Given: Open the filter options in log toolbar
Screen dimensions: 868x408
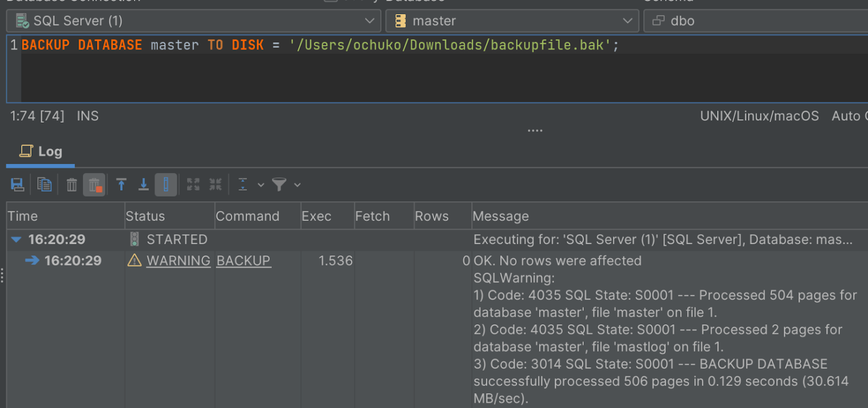Looking at the screenshot, I should coord(279,184).
